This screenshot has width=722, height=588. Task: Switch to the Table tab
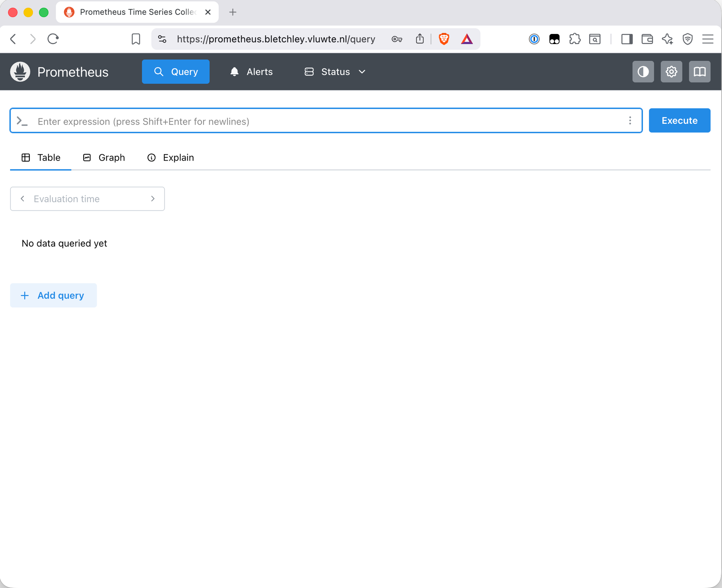pos(41,157)
